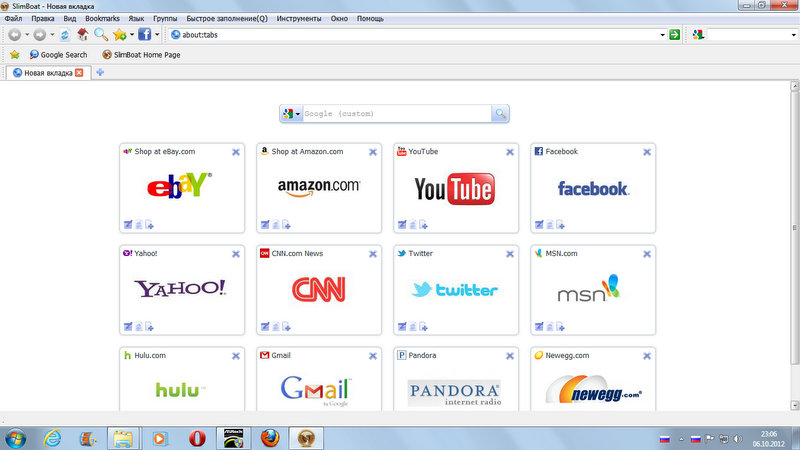Open the YouTube speed dial thumbnail
Screen dimensions: 800x450
tap(455, 189)
